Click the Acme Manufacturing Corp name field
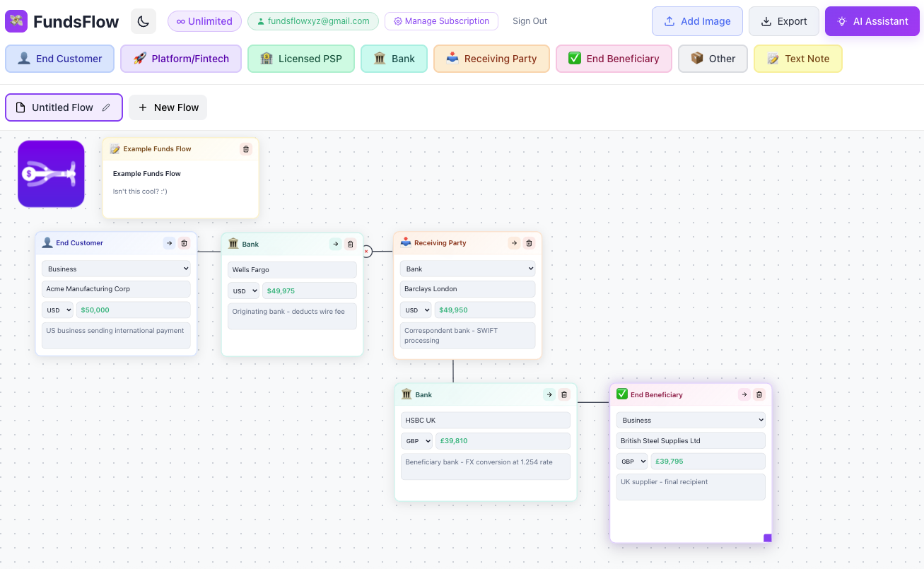 115,288
